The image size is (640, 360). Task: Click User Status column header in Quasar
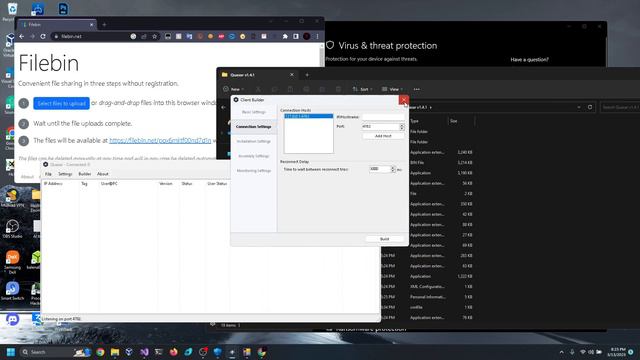pos(217,184)
